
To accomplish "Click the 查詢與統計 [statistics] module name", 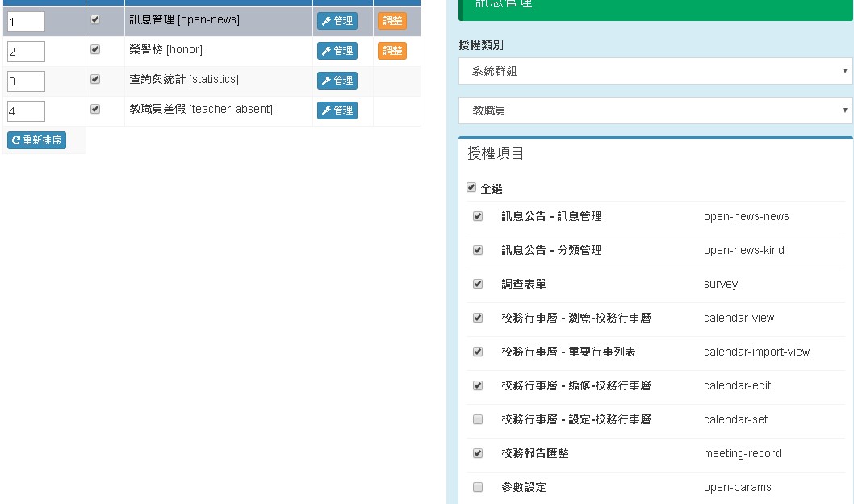I will [x=184, y=80].
